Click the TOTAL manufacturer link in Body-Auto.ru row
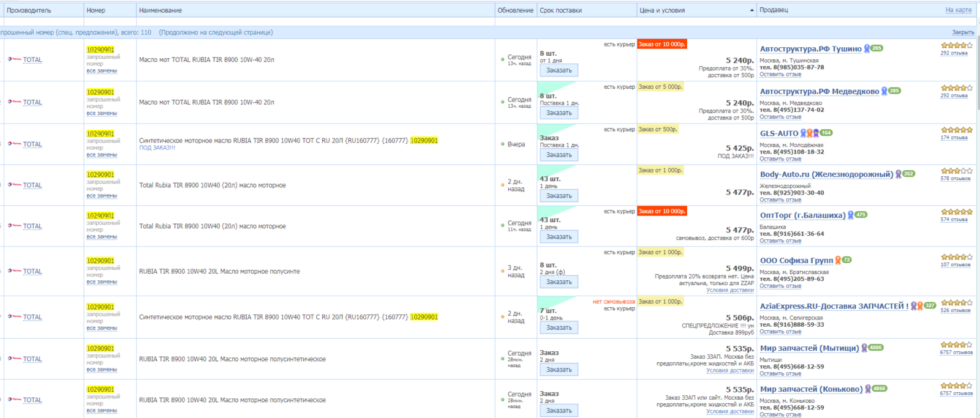The height and width of the screenshot is (418, 980). 32,185
